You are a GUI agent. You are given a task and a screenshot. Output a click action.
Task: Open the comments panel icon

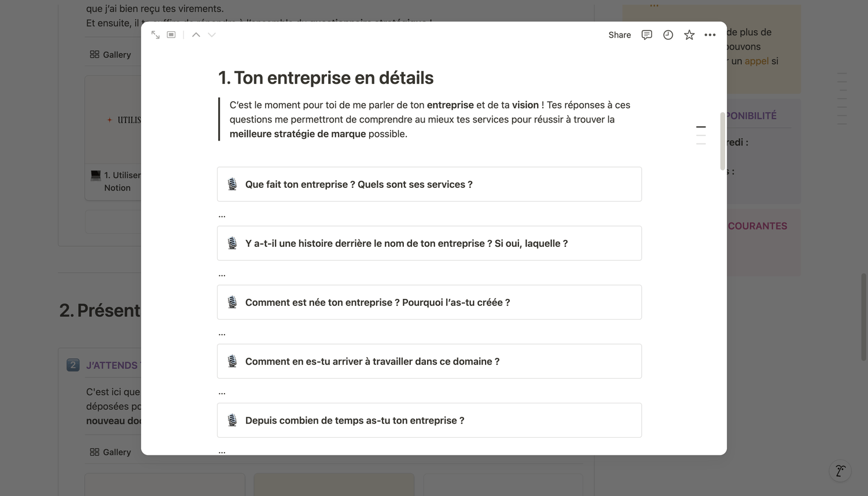647,35
